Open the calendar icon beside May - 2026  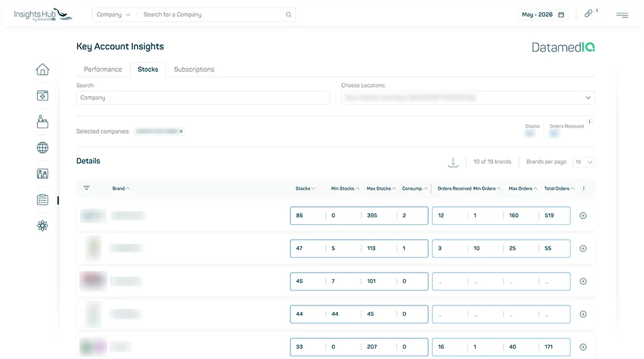click(561, 15)
